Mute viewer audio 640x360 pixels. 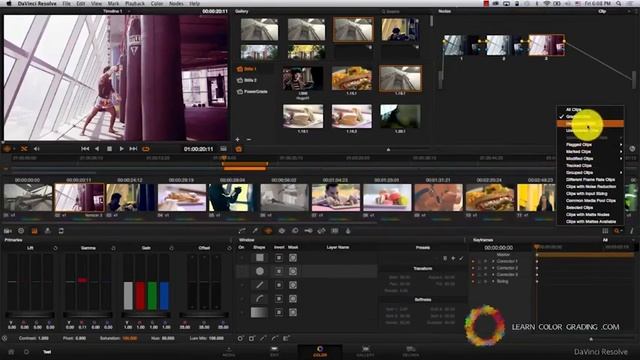click(x=36, y=149)
